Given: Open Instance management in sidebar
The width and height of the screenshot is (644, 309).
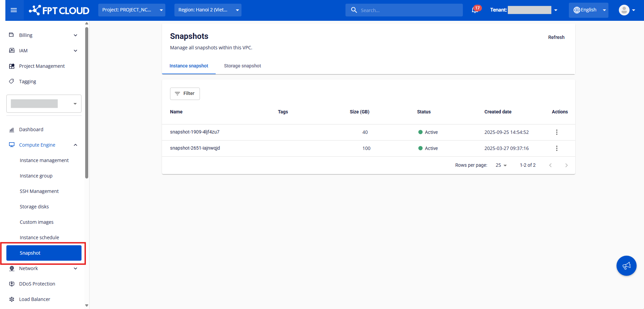Looking at the screenshot, I should coord(44,160).
